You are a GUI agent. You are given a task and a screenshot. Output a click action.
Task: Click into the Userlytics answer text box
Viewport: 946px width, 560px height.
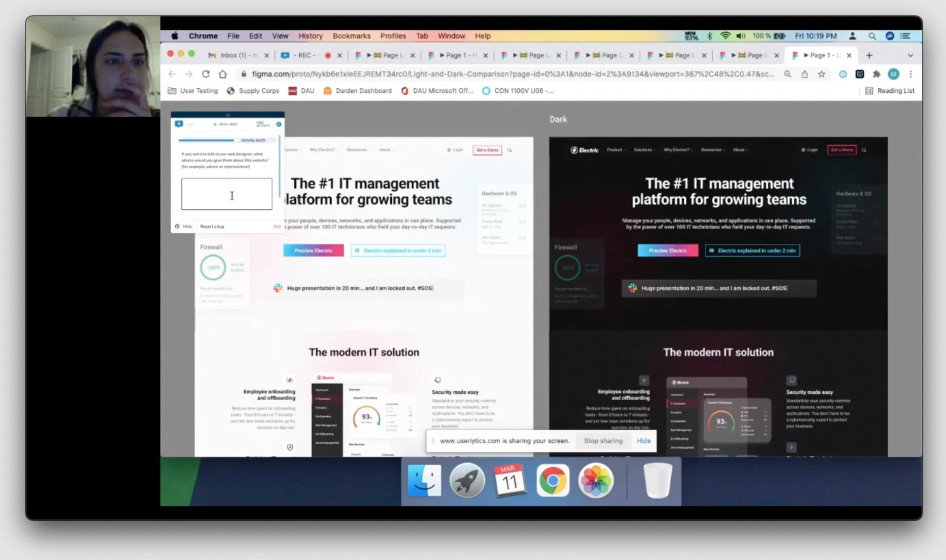(x=227, y=194)
